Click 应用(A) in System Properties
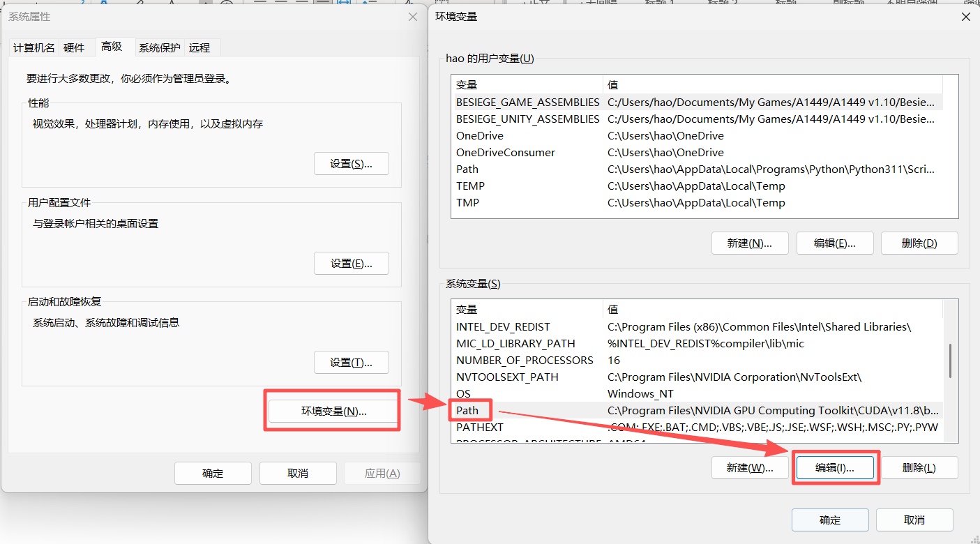This screenshot has height=544, width=980. tap(382, 473)
